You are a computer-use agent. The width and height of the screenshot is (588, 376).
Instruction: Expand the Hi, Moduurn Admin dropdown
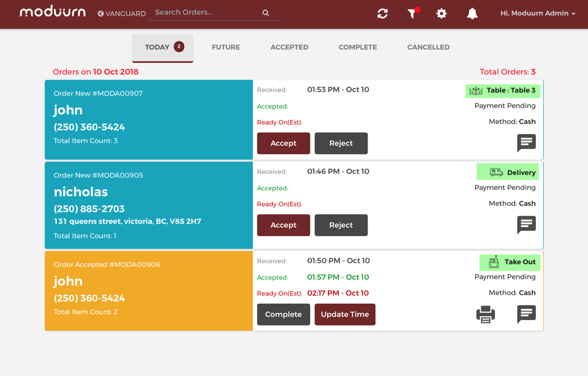(538, 13)
